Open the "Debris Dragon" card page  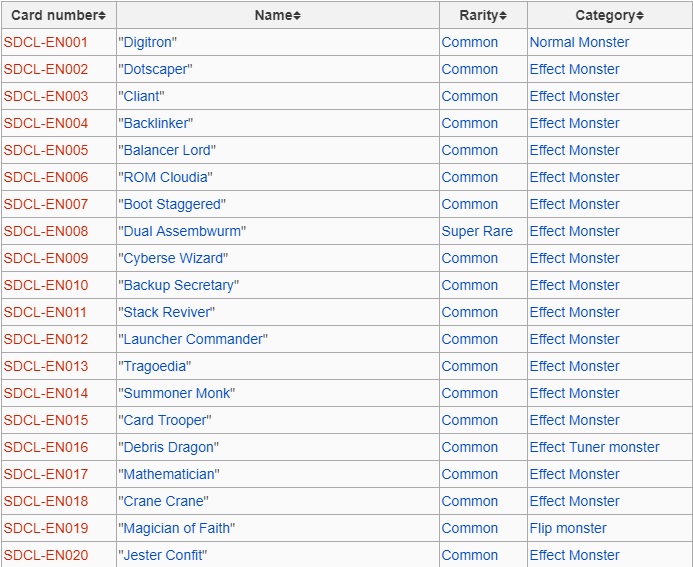(x=168, y=447)
